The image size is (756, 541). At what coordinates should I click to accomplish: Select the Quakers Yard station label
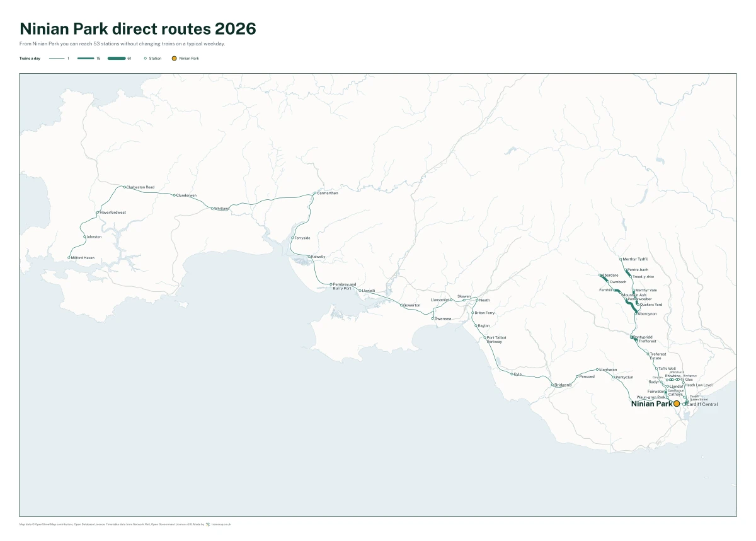pyautogui.click(x=651, y=305)
